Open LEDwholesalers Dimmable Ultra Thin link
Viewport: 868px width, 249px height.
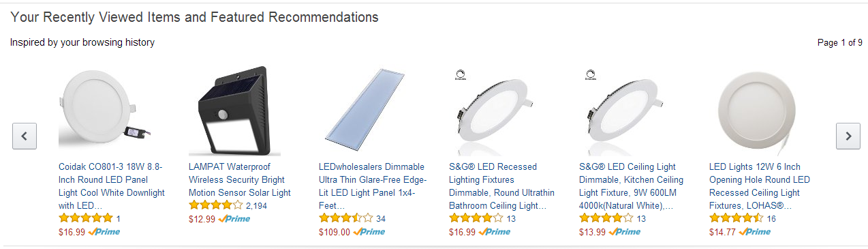(372, 186)
